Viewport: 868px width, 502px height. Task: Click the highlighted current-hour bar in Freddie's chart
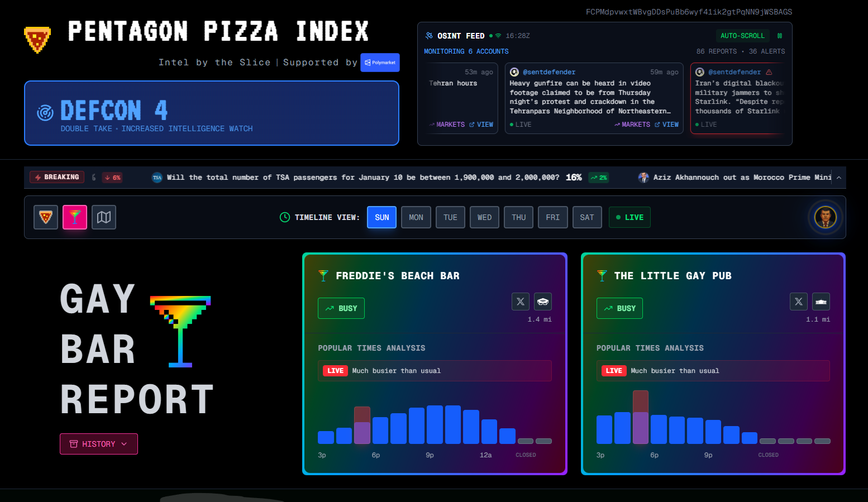[362, 425]
